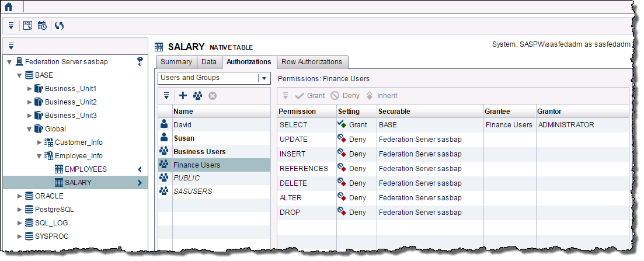
Task: Open the SQL console icon in toolbar
Action: pyautogui.click(x=27, y=25)
